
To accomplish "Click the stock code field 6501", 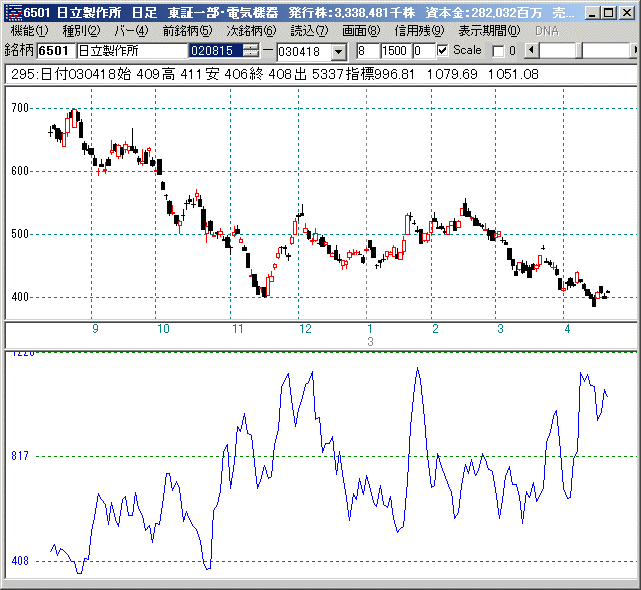I will point(54,50).
